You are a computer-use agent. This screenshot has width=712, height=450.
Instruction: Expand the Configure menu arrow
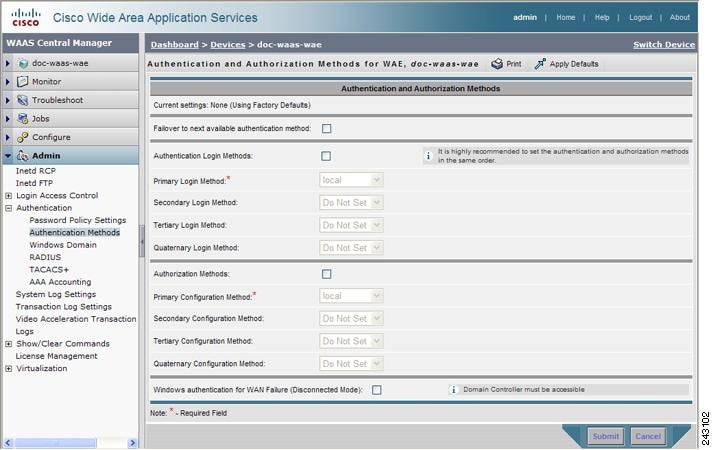(8, 137)
